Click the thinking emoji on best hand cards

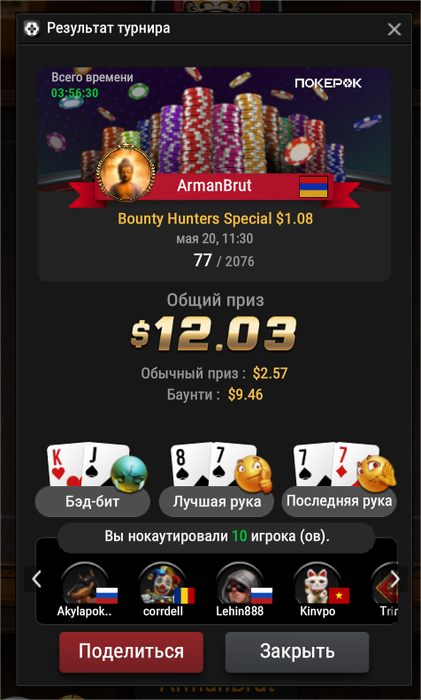254,473
